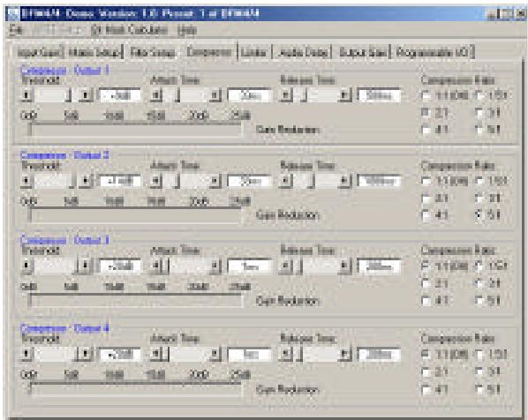
Task: Select 1.5:1 ratio for Output 3
Action: [x=479, y=266]
